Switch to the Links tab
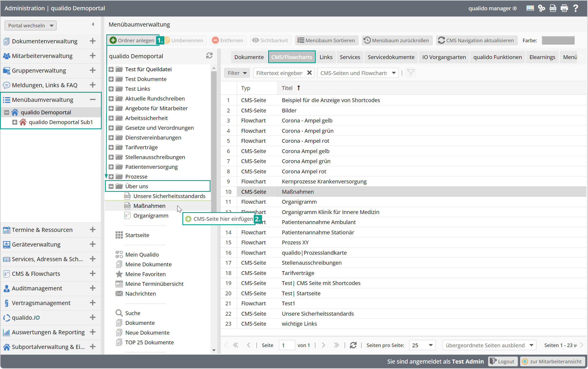The width and height of the screenshot is (588, 369). [x=326, y=57]
